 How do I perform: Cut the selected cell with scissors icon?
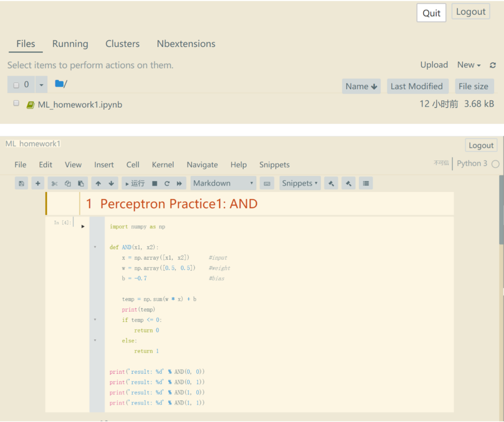[x=54, y=183]
